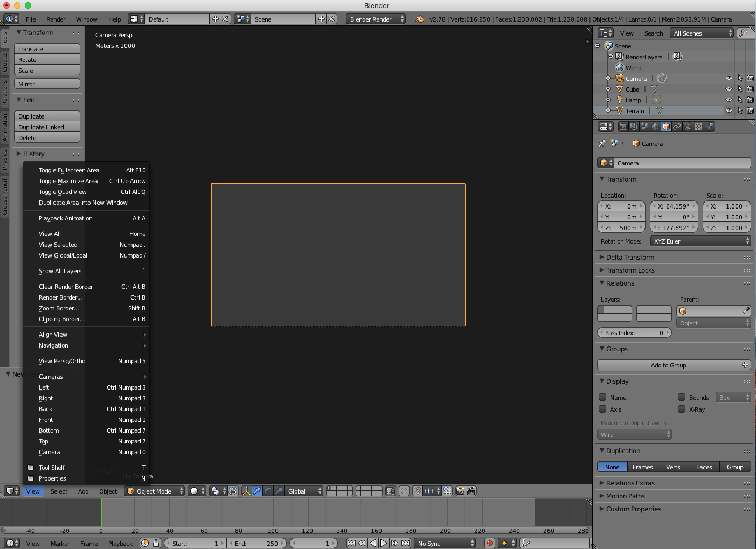
Task: Click the Cube mesh data icon in outliner
Action: click(x=655, y=89)
